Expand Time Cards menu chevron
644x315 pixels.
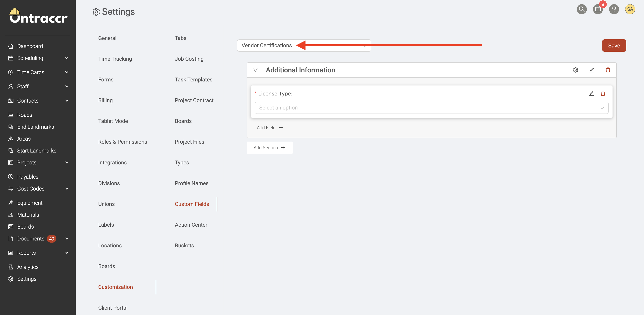[x=67, y=72]
